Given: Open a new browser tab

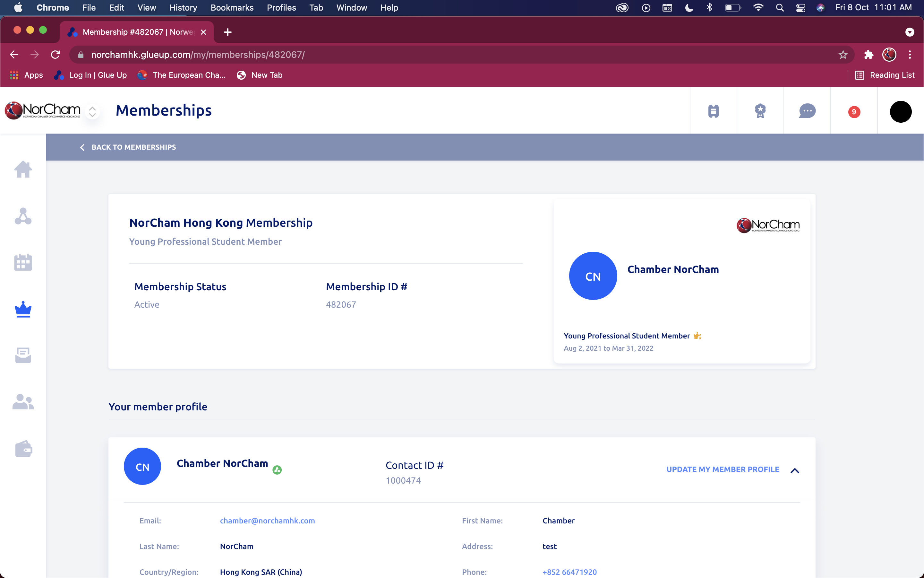Looking at the screenshot, I should click(227, 32).
